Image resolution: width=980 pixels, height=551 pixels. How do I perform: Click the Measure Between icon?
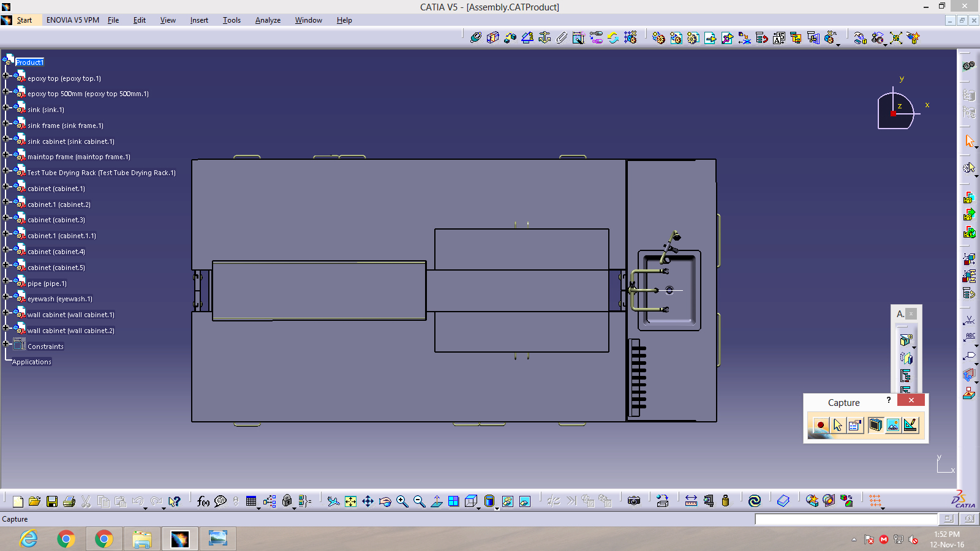point(691,501)
